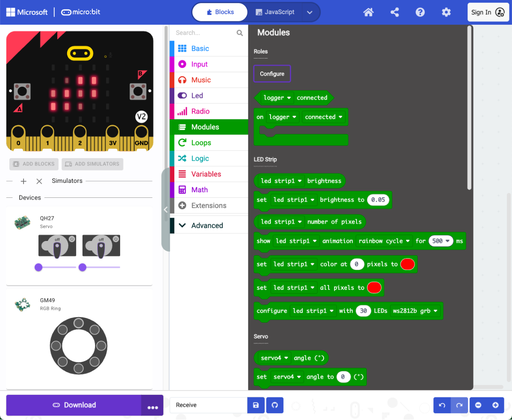Expand the Advanced toolbox categories

pyautogui.click(x=207, y=225)
